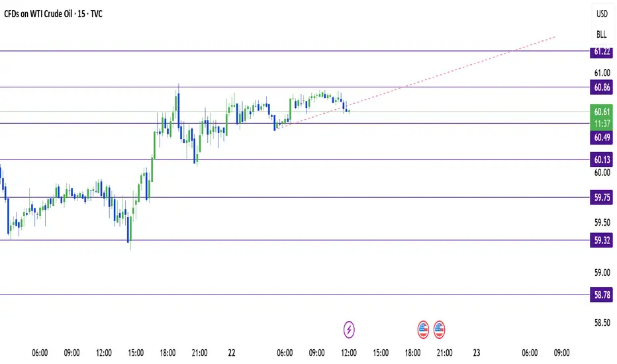Click the 61.00 price scale value
The image size is (617, 364).
coord(602,73)
